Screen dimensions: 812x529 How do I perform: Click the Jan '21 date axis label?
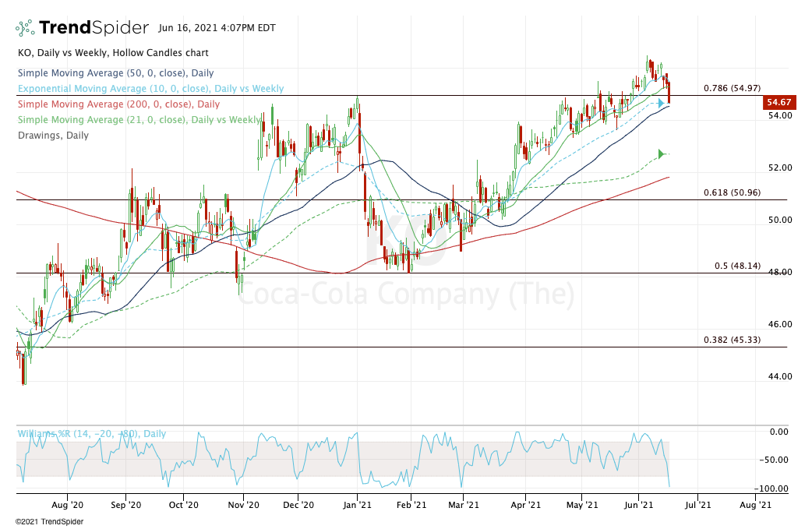357,505
